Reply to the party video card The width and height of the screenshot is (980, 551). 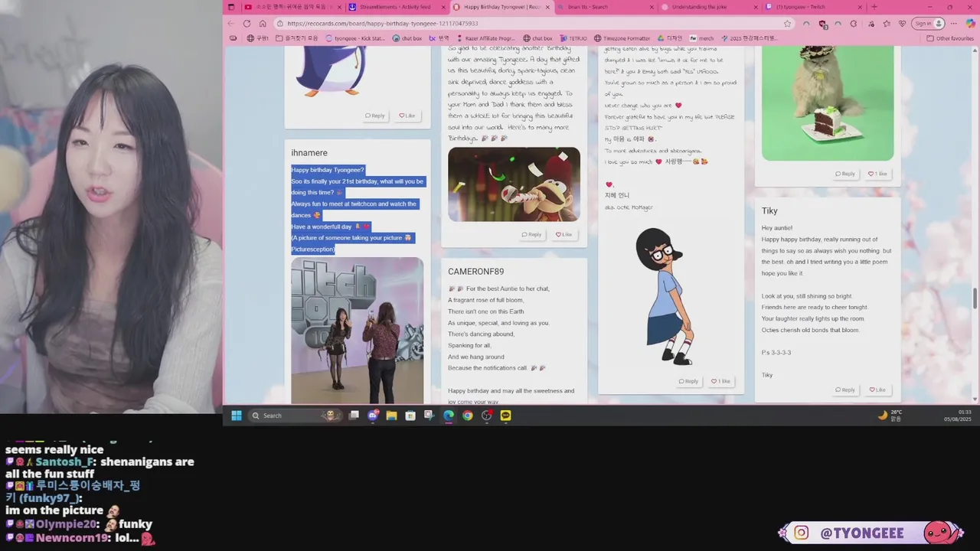532,234
